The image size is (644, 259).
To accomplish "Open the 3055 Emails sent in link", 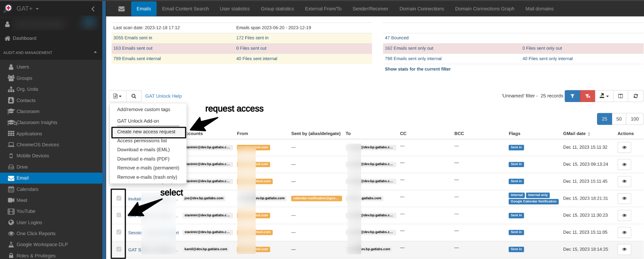I will pos(133,38).
